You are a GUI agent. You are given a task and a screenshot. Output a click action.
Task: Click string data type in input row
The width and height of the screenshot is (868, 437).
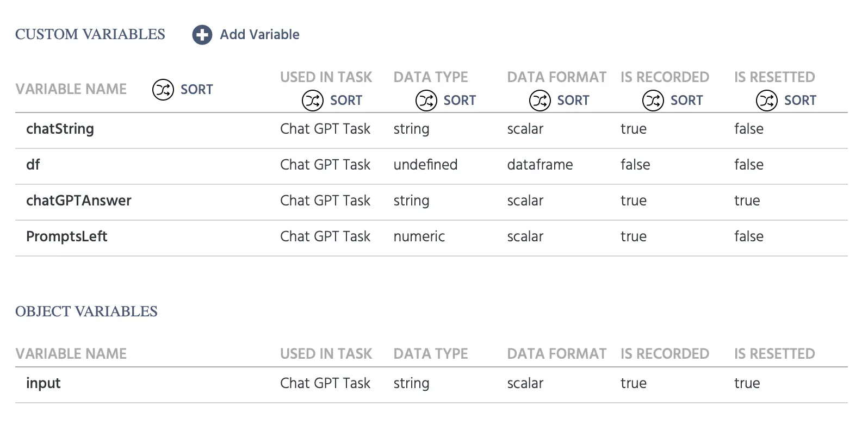[x=411, y=384]
